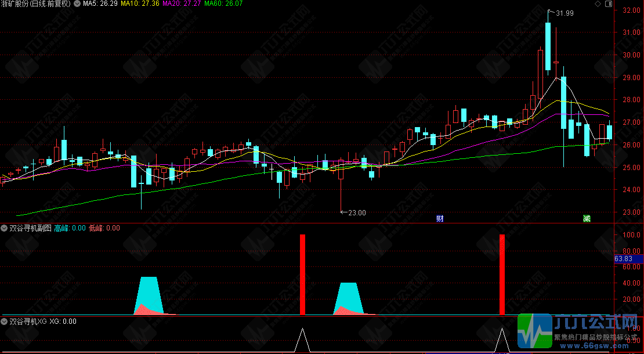Select the MA5 moving average label
The width and height of the screenshot is (644, 354).
[x=100, y=3]
